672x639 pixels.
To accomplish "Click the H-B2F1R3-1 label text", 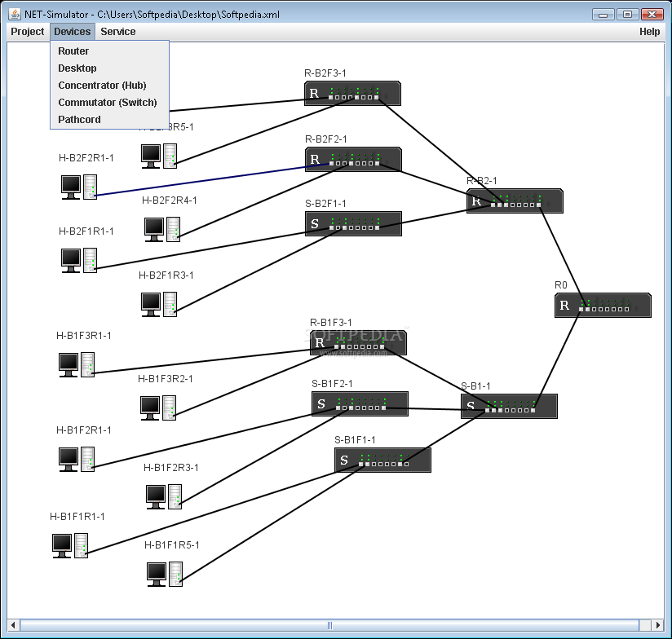I will 166,275.
